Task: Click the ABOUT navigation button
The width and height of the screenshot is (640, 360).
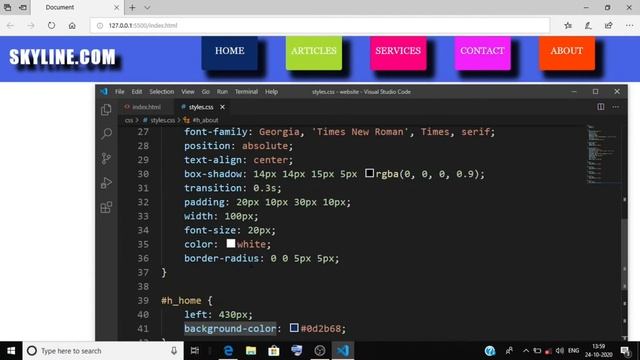Action: [x=567, y=53]
